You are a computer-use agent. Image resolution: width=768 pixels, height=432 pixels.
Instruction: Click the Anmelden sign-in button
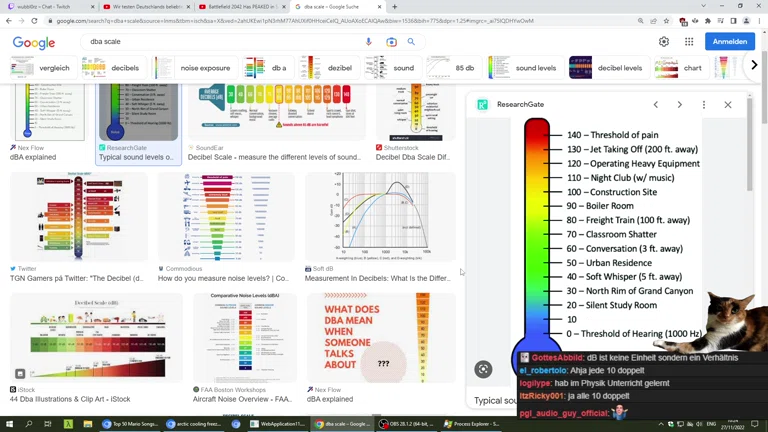729,42
